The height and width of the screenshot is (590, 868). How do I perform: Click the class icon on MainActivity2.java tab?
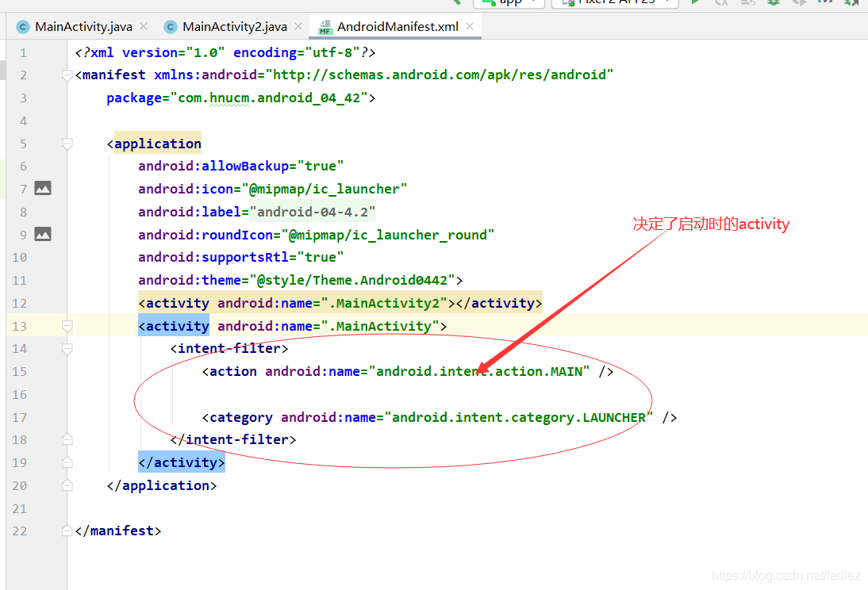171,27
